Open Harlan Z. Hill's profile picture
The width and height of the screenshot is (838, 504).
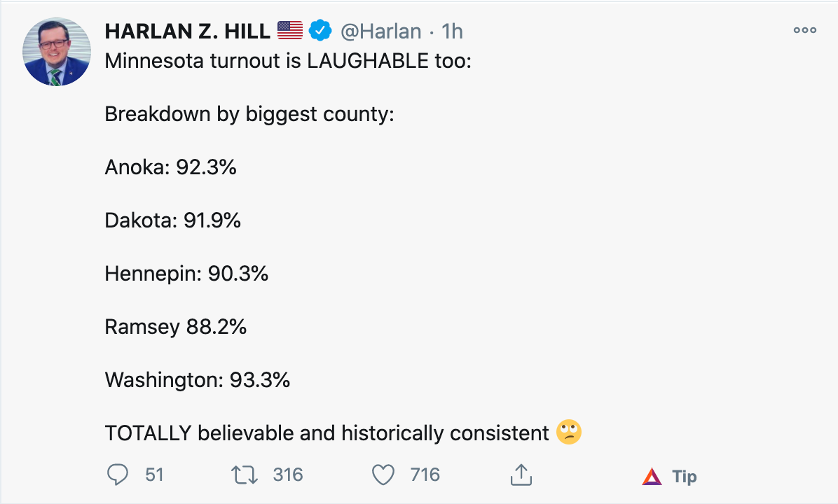click(57, 52)
